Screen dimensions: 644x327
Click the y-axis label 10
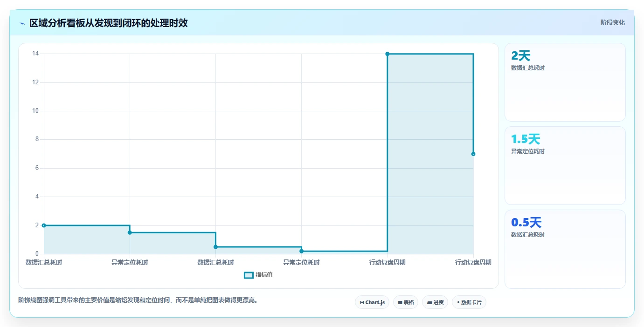pos(35,111)
